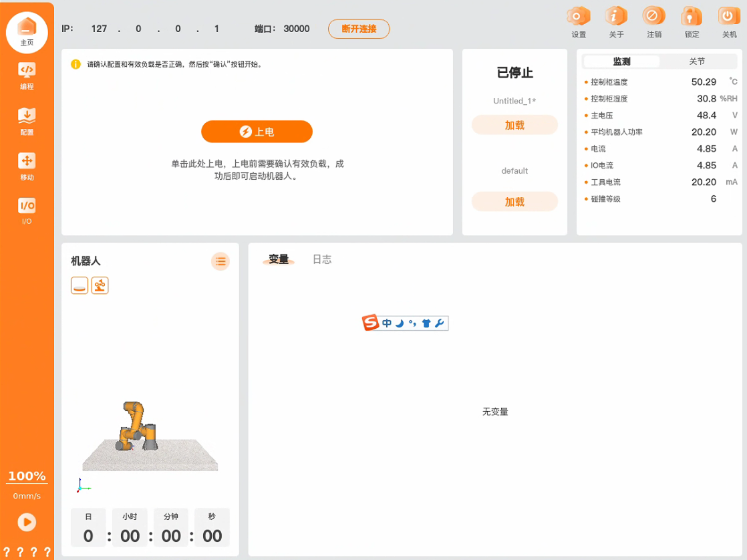Adjust the 100% speed indicator
The height and width of the screenshot is (560, 747).
(27, 476)
